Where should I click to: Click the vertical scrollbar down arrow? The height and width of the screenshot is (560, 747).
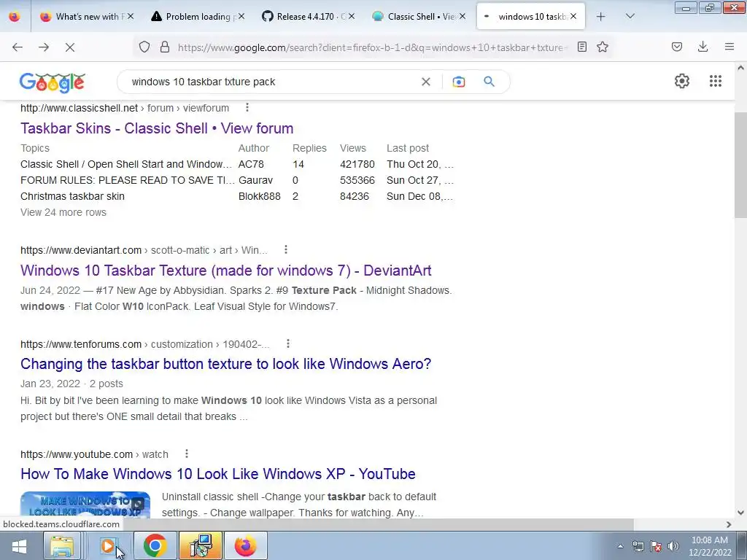(740, 513)
